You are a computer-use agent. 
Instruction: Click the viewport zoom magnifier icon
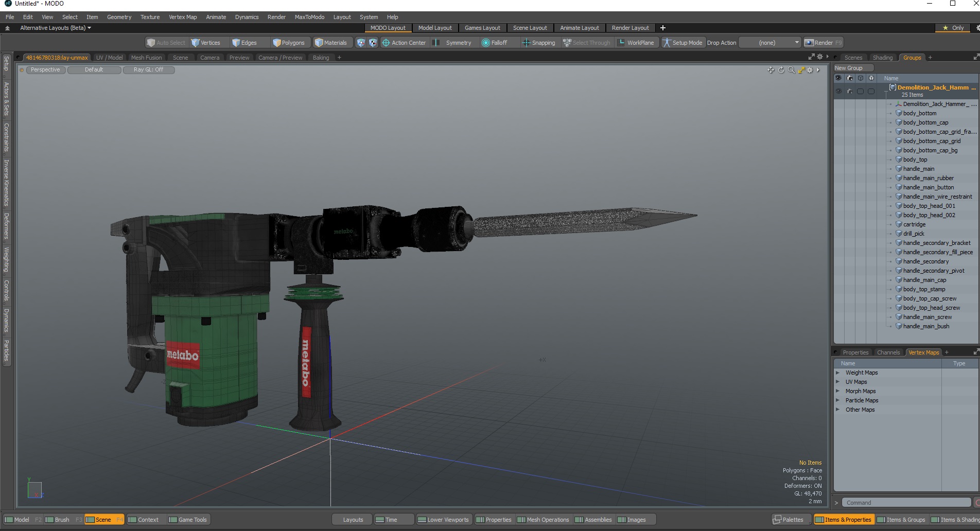pyautogui.click(x=791, y=70)
